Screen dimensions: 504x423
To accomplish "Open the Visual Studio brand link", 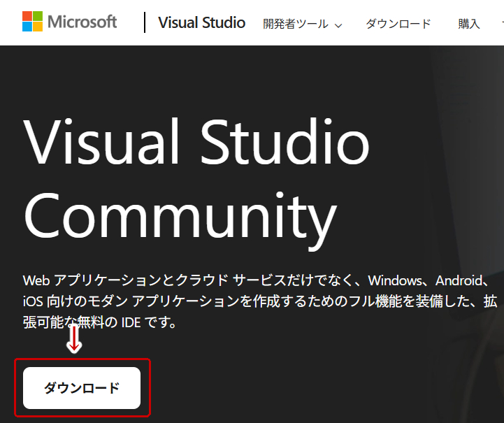I will [x=201, y=23].
